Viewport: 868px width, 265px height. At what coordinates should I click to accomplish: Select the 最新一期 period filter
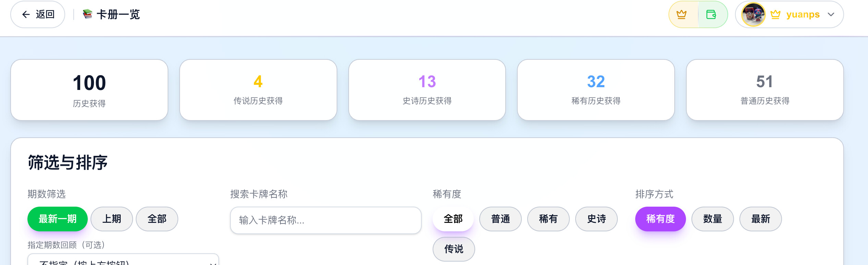tap(58, 219)
